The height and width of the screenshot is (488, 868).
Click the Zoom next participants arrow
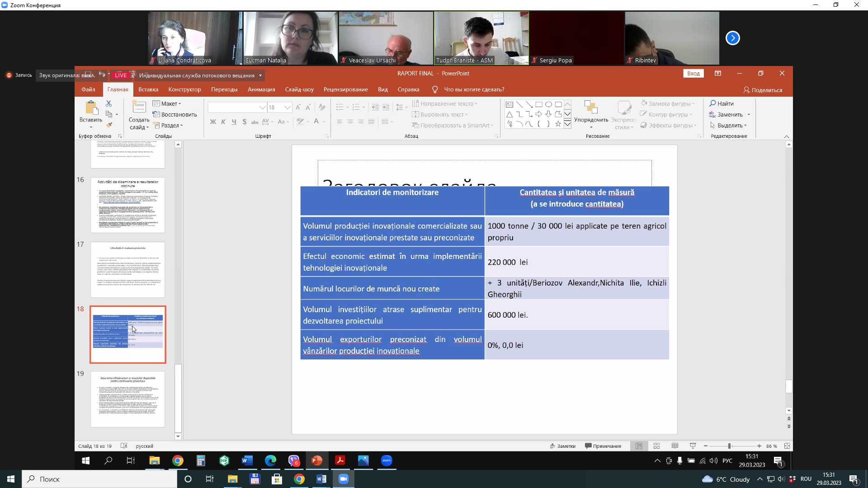[732, 38]
